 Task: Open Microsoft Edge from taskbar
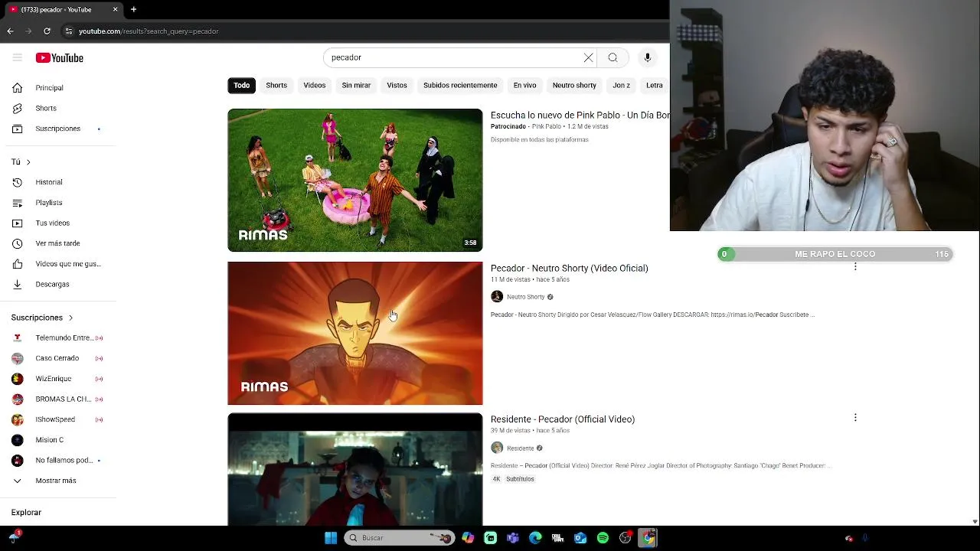click(535, 538)
